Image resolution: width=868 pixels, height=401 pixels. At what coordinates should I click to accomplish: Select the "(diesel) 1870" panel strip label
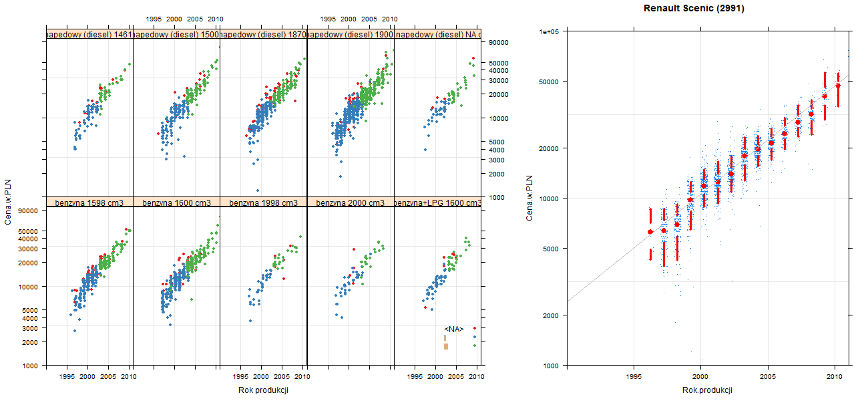[263, 35]
